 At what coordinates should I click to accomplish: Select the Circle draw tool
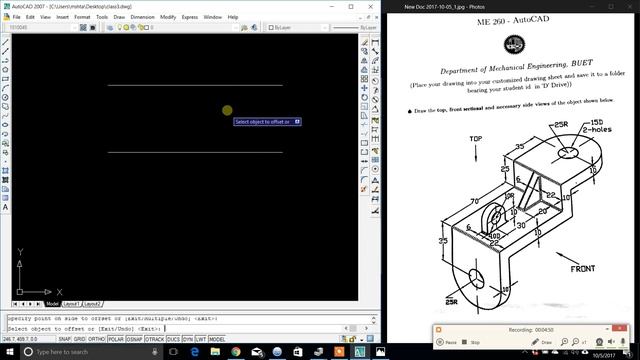(x=5, y=98)
